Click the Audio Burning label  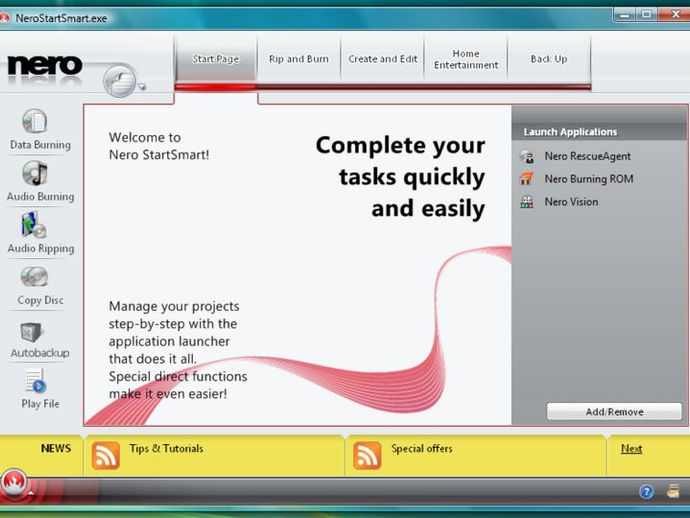[x=40, y=197]
